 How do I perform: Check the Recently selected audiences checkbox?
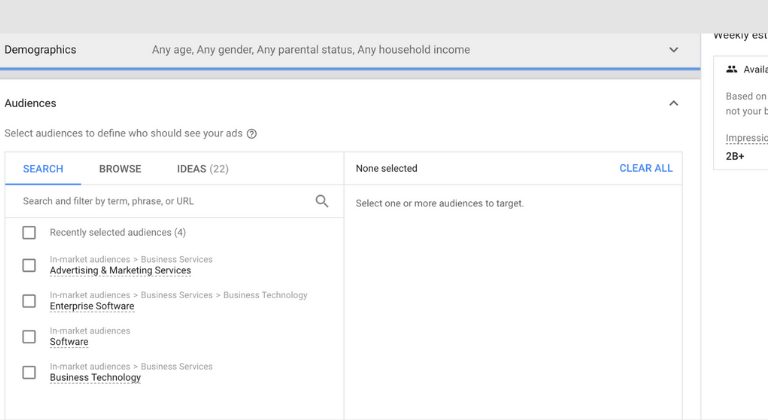pyautogui.click(x=29, y=233)
